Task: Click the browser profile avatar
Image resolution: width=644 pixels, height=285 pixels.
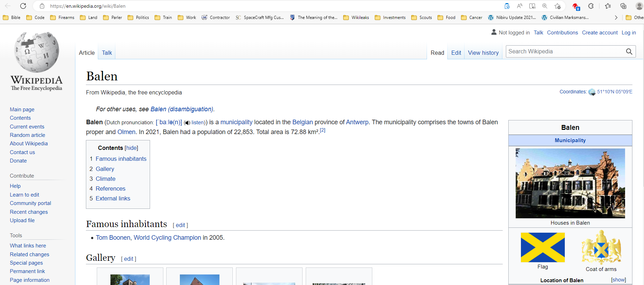Action: point(639,6)
